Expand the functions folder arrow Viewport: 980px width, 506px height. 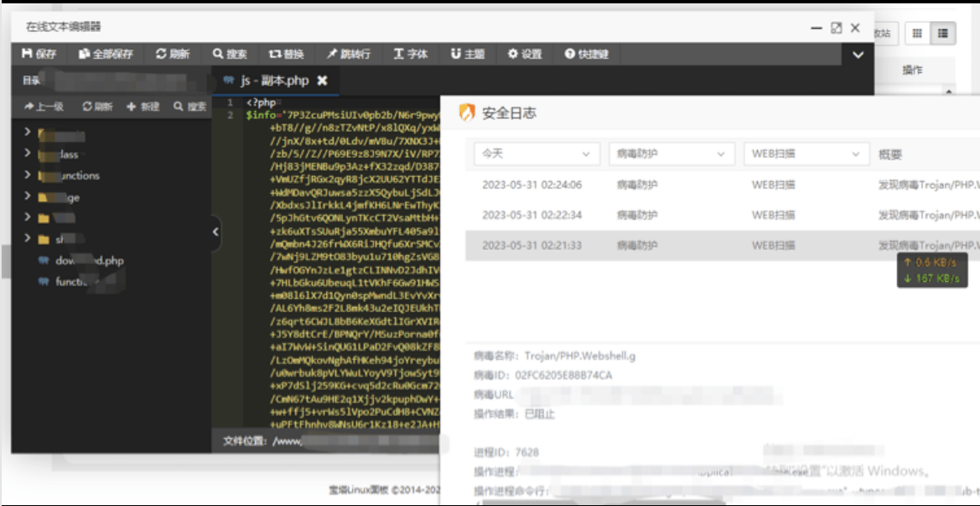click(x=28, y=175)
